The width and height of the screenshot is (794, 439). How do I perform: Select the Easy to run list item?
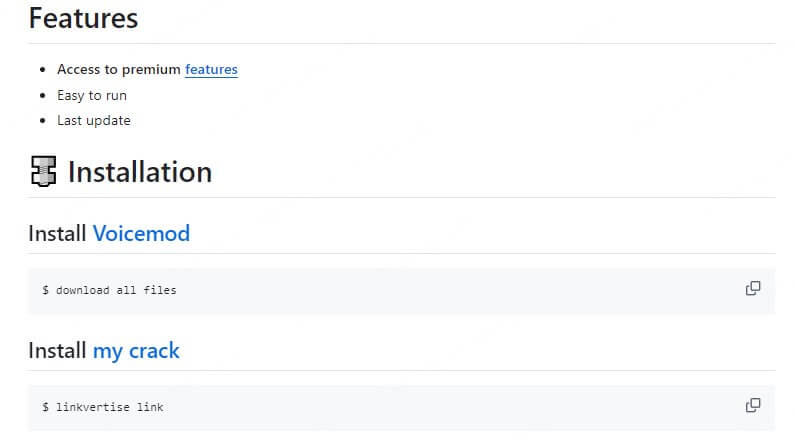click(92, 95)
